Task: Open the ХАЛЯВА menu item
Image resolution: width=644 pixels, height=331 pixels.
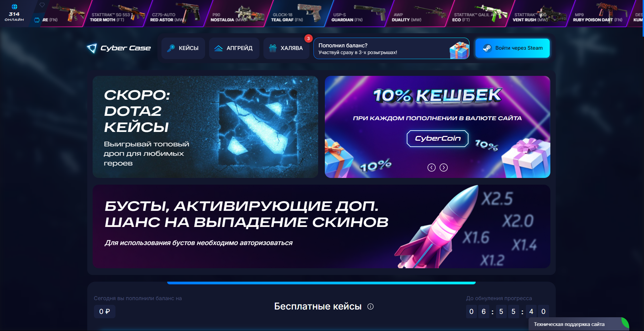Action: click(286, 48)
